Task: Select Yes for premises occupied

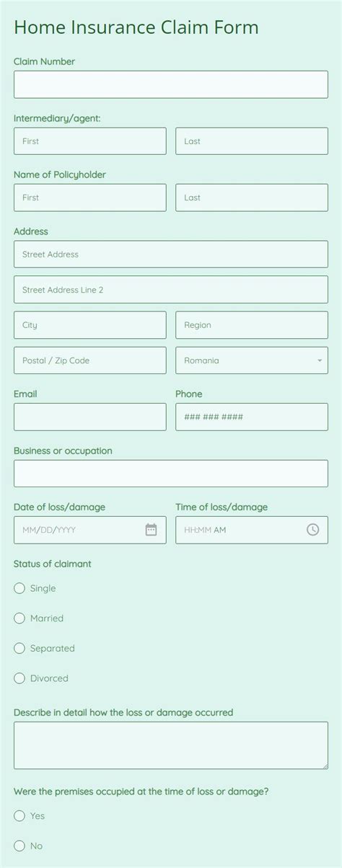Action: 19,816
